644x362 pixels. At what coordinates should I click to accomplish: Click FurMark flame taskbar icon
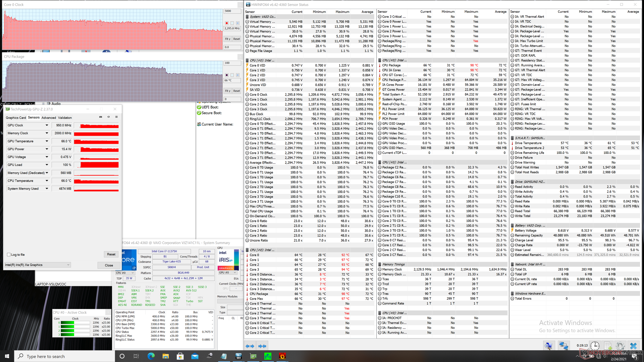[282, 356]
